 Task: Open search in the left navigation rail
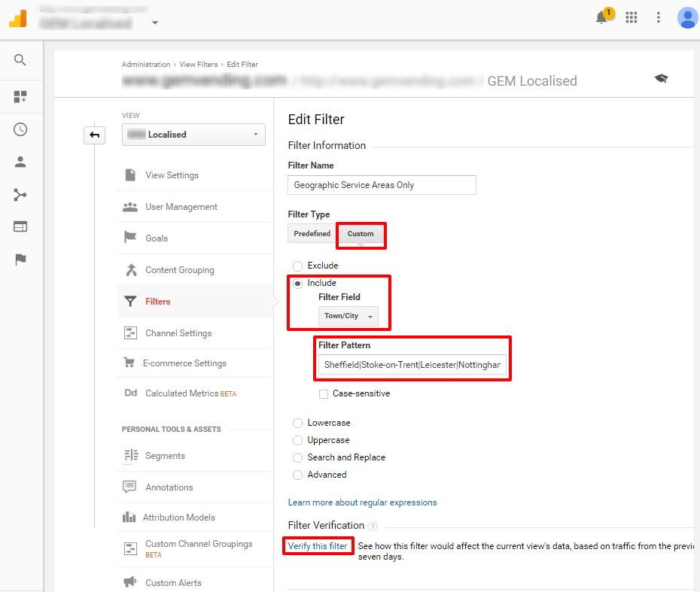point(20,60)
